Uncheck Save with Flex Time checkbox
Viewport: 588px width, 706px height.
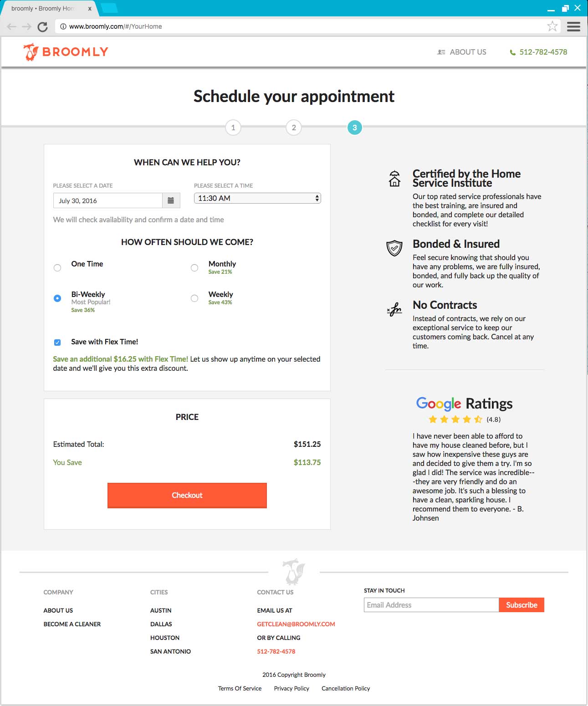pyautogui.click(x=57, y=343)
